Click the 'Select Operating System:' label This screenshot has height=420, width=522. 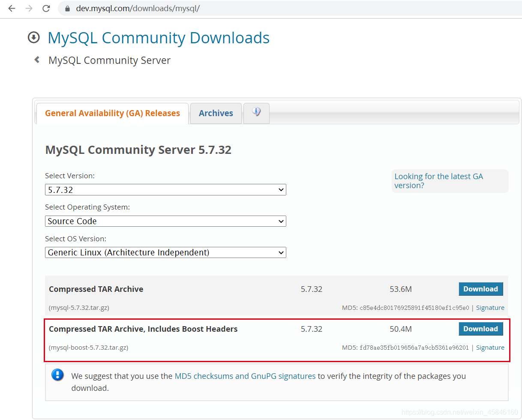(x=87, y=207)
